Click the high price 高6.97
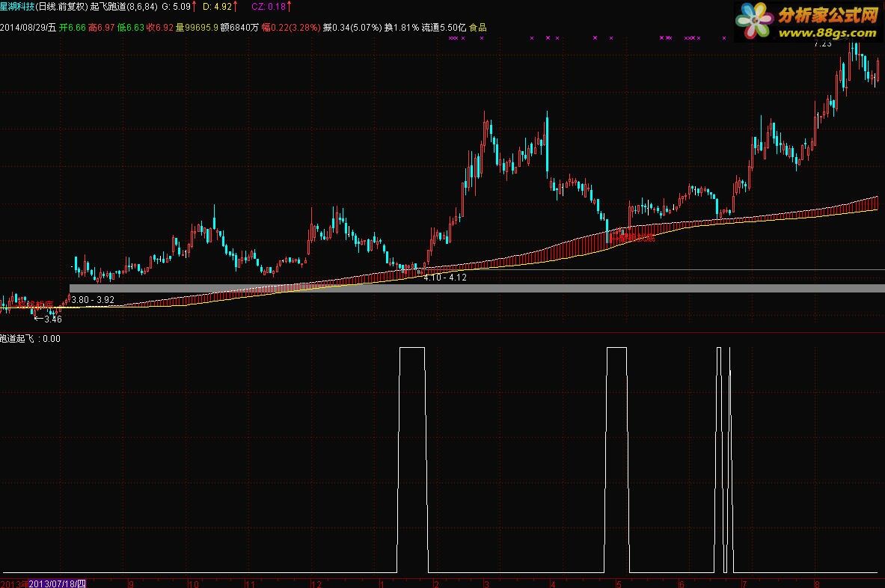 [x=102, y=27]
